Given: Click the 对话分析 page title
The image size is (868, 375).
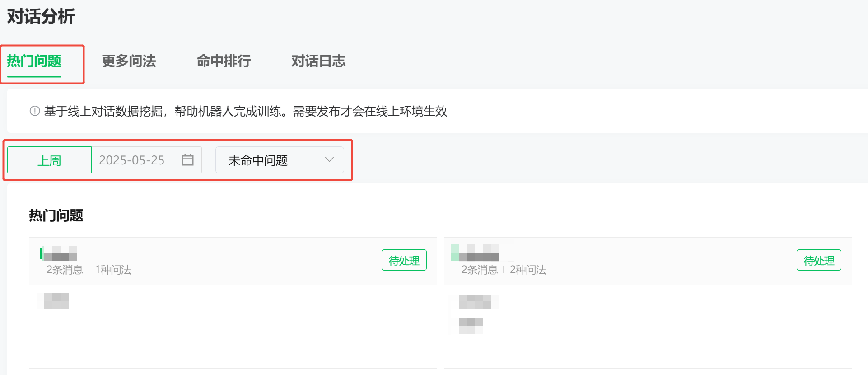Looking at the screenshot, I should 41,17.
